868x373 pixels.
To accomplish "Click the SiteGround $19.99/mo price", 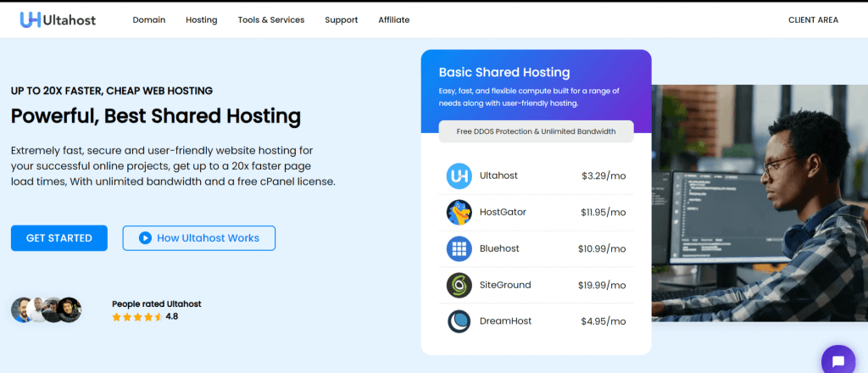I will (x=602, y=286).
